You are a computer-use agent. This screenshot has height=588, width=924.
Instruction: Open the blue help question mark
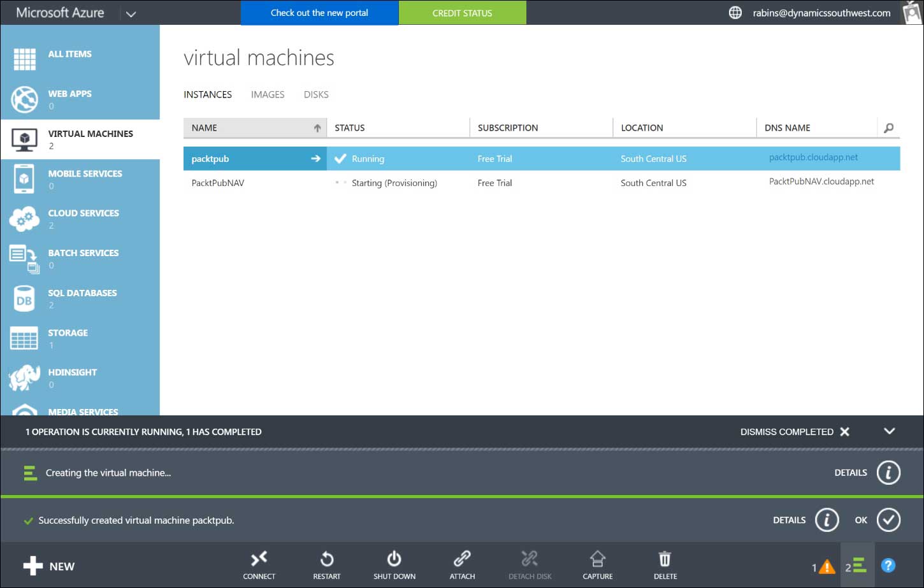[x=888, y=564]
